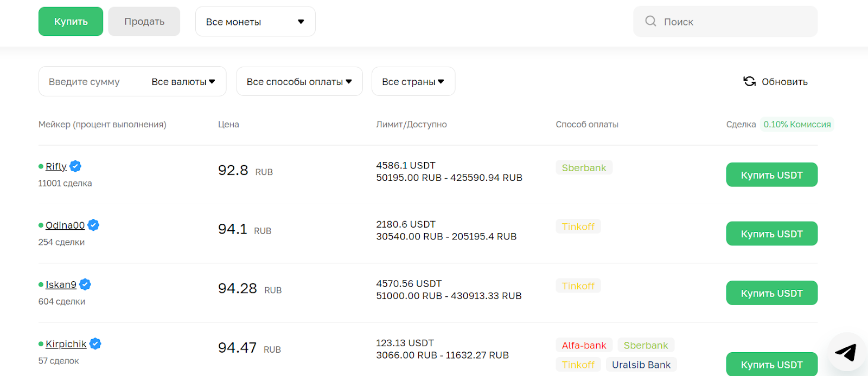Viewport: 868px width, 376px height.
Task: Open the Все способы оплаты dropdown
Action: pyautogui.click(x=299, y=82)
